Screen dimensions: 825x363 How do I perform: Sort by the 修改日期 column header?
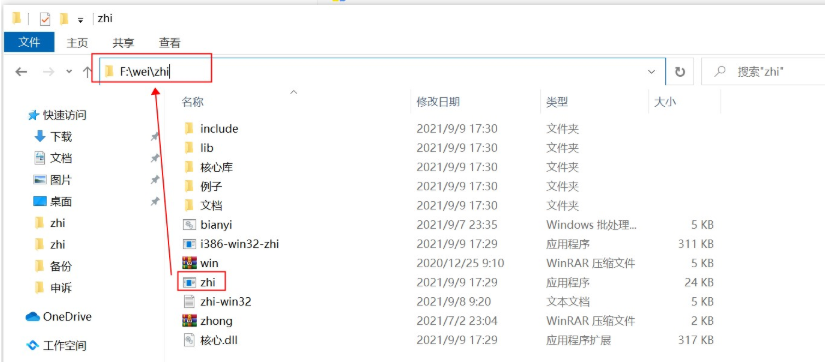438,102
